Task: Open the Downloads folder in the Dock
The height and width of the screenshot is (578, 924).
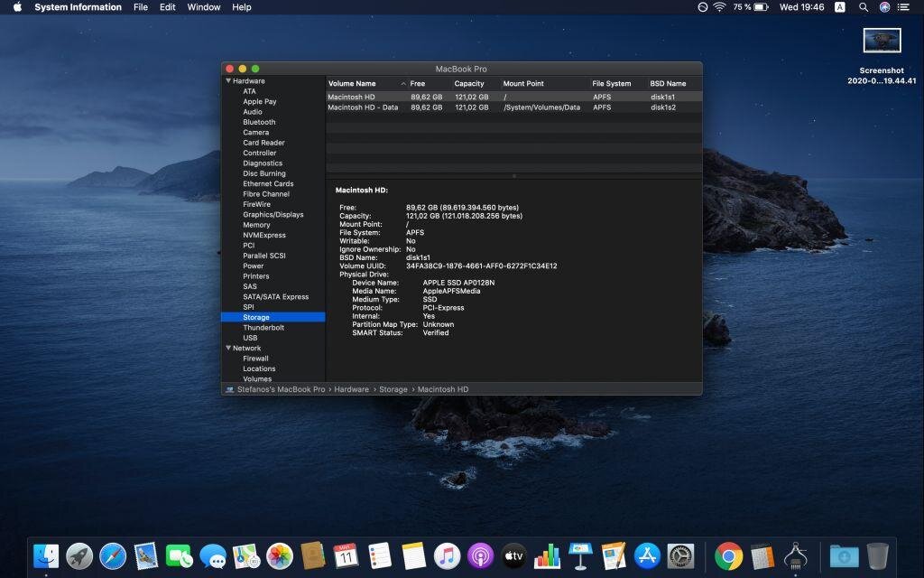Action: [x=844, y=555]
